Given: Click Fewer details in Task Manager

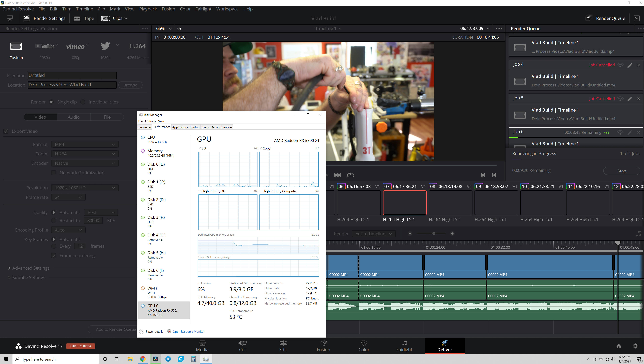Looking at the screenshot, I should point(151,331).
